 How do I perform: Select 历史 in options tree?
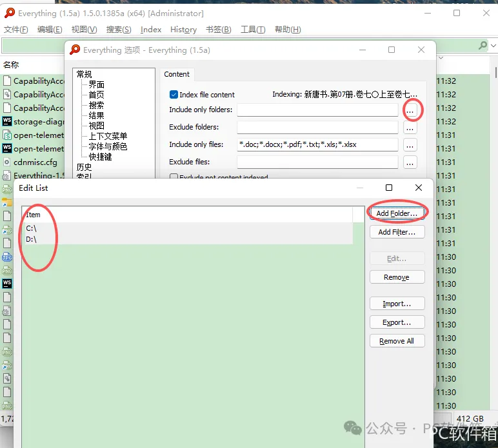(84, 167)
